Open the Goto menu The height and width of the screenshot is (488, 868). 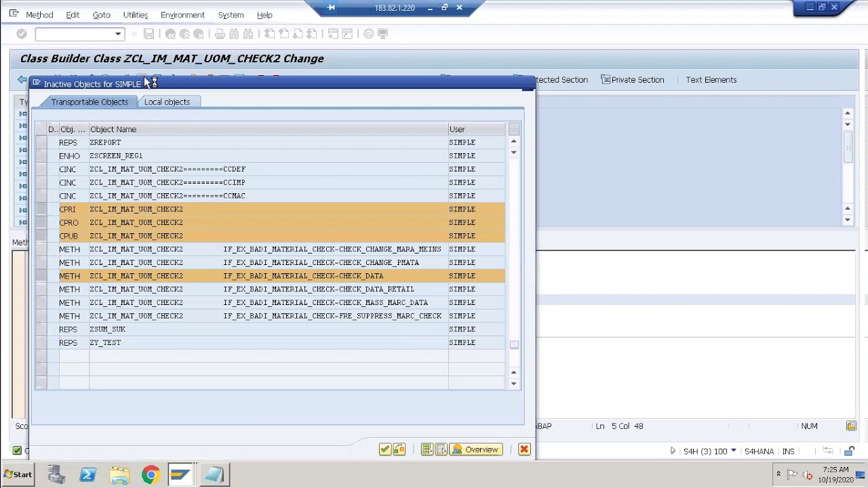point(101,14)
